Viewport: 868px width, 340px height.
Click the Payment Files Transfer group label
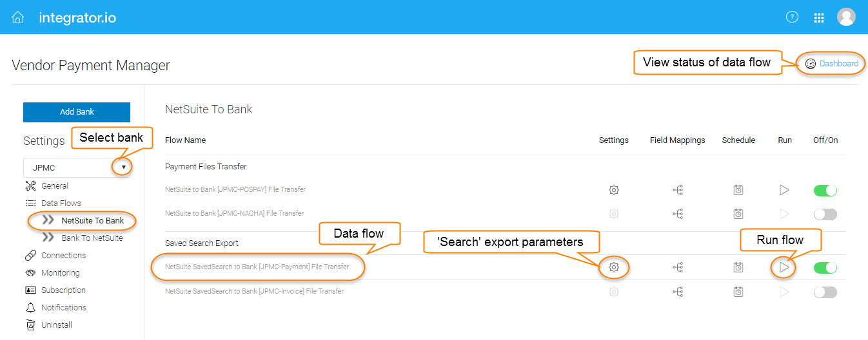click(x=206, y=167)
